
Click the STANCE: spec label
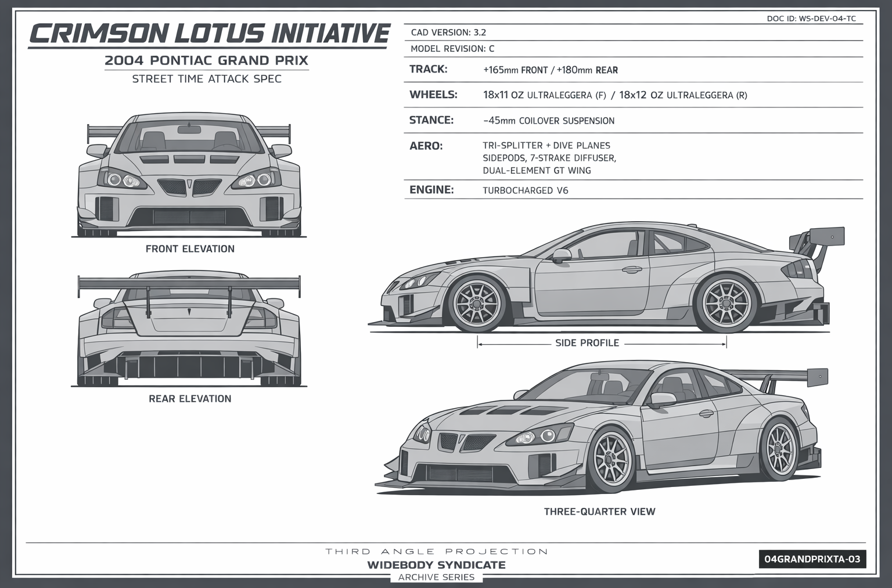pos(431,120)
